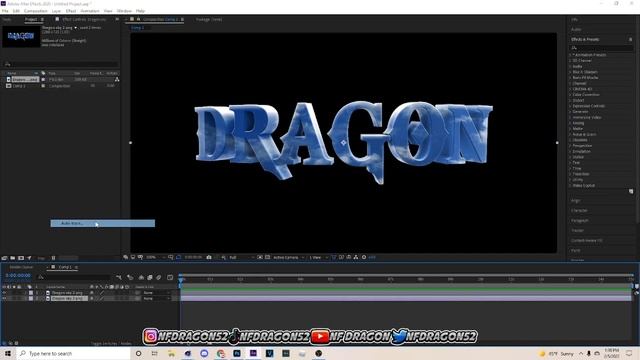
Task: Open parent dropdown for layer 1
Action: tap(156, 293)
